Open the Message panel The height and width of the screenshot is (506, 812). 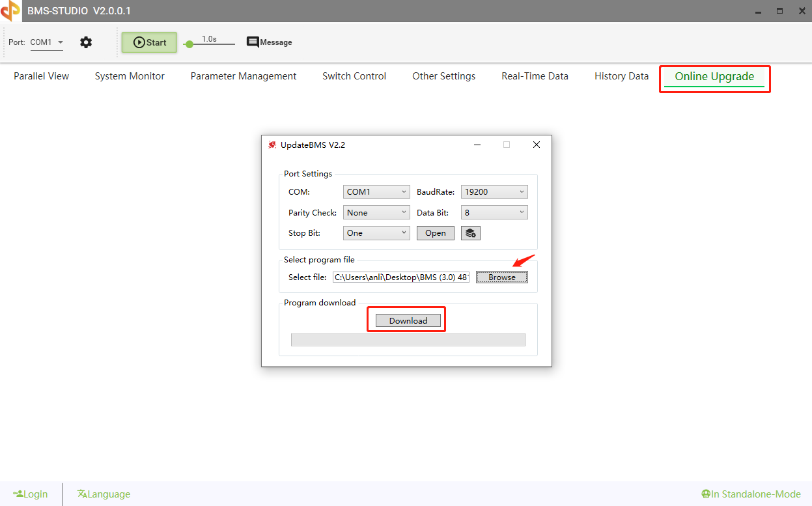coord(268,42)
